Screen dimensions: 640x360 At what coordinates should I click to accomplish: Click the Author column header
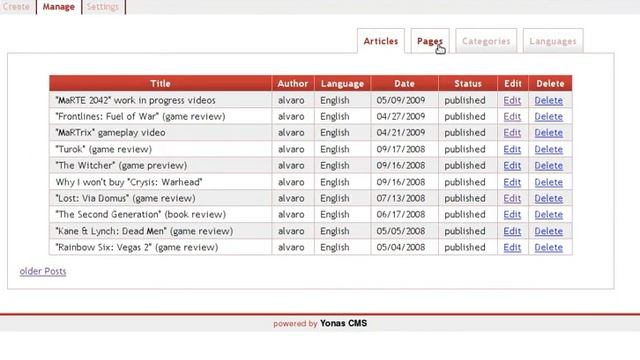(293, 83)
